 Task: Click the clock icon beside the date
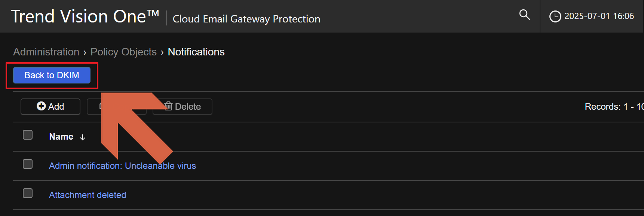click(555, 16)
